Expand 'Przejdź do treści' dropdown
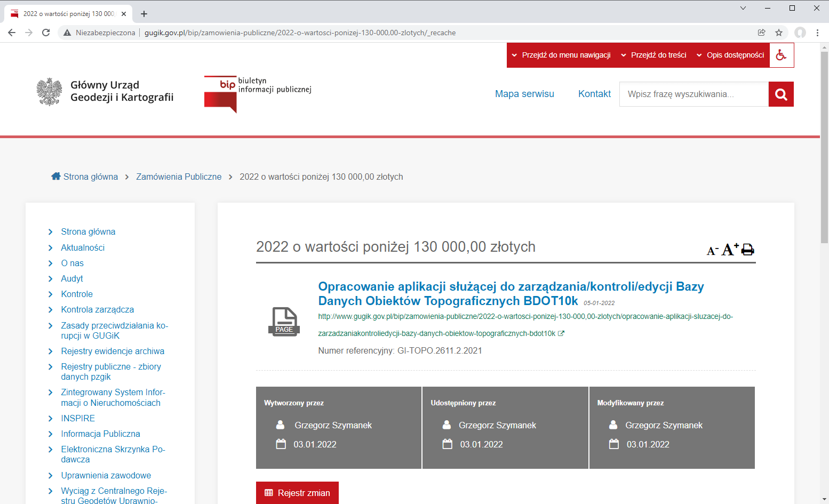 [653, 55]
